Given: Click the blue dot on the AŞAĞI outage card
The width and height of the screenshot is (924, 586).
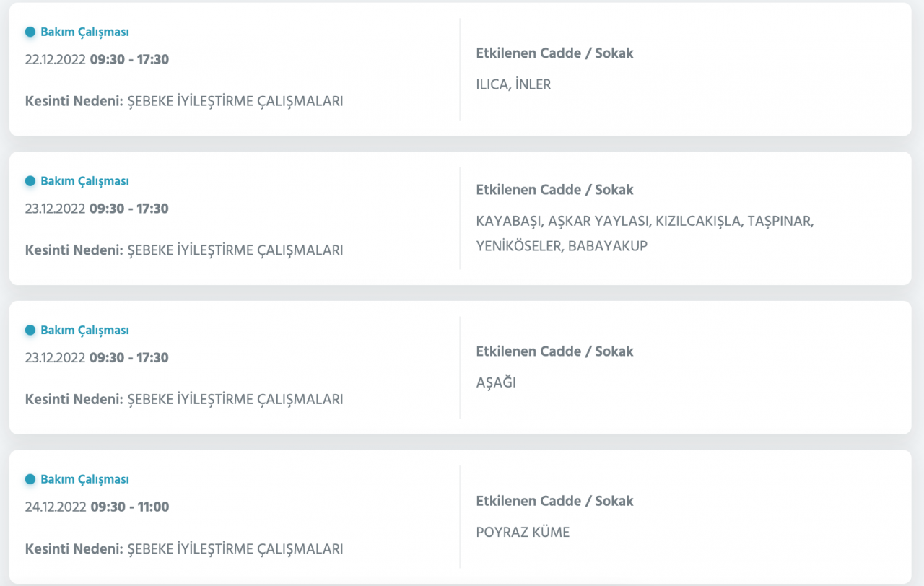Looking at the screenshot, I should [x=30, y=331].
